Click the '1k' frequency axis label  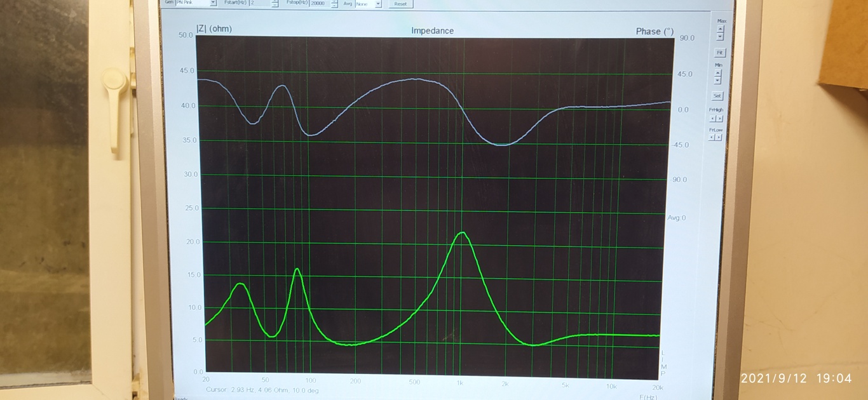[x=460, y=384]
